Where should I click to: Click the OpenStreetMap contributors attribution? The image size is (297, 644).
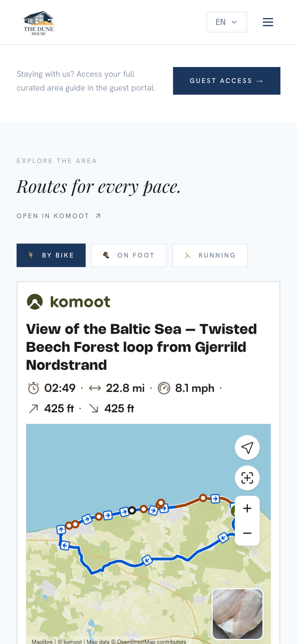click(x=151, y=641)
